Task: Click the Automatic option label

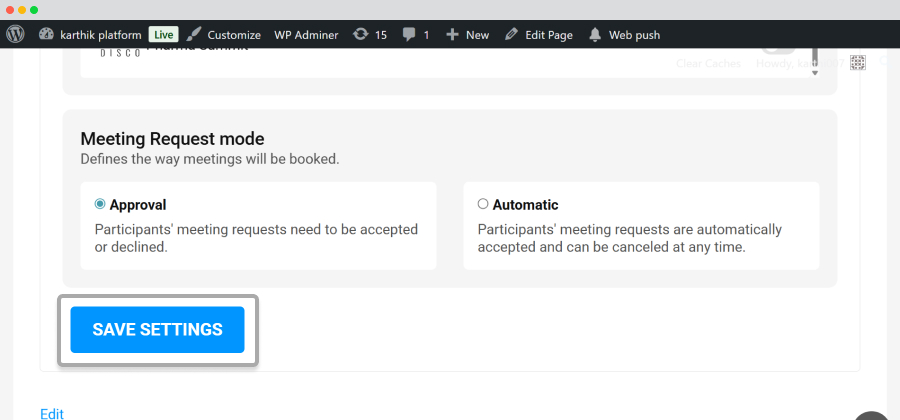Action: coord(525,205)
